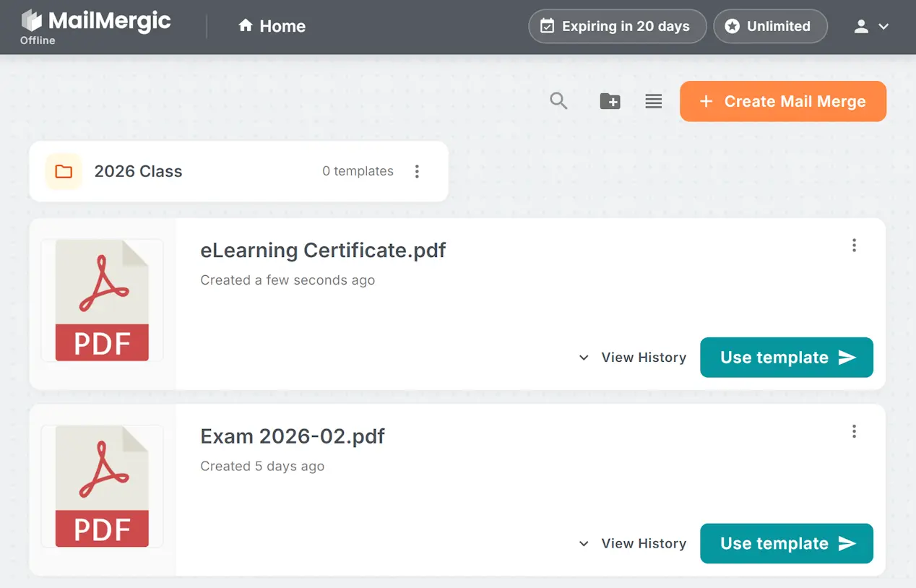Click the new folder icon

(x=610, y=101)
